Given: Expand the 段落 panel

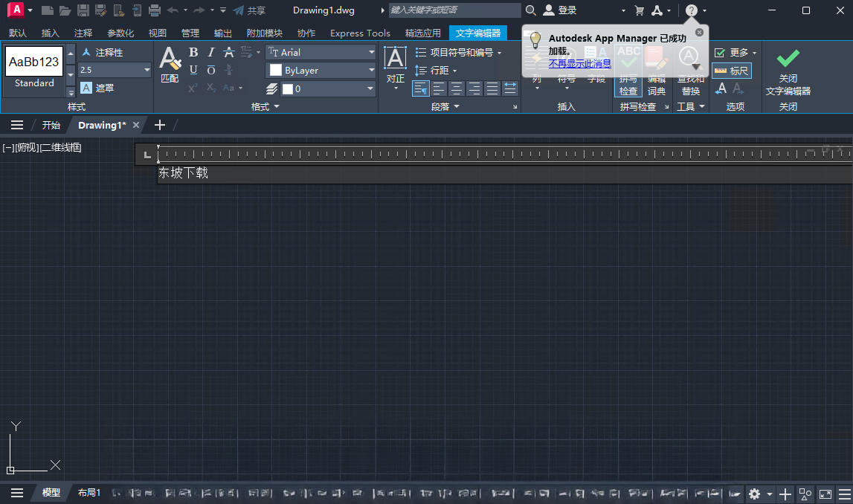Looking at the screenshot, I should pyautogui.click(x=445, y=106).
